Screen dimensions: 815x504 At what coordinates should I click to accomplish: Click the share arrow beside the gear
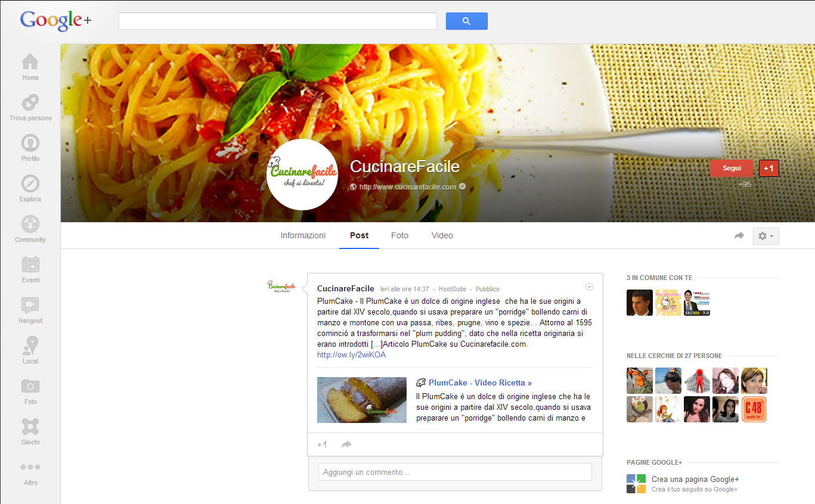tap(739, 236)
